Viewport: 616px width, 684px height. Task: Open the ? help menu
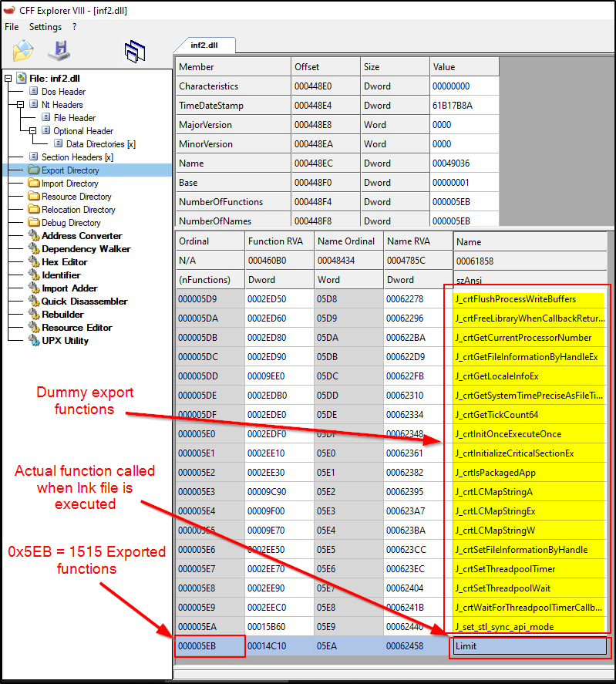[75, 27]
